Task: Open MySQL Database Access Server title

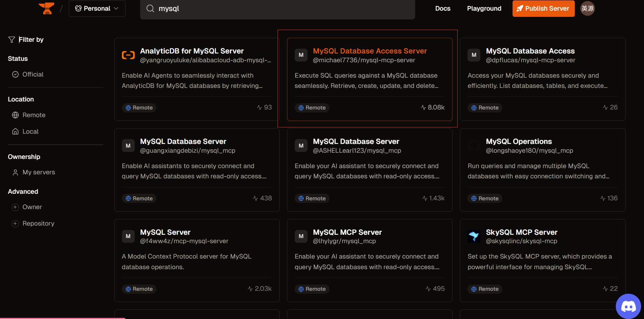Action: 370,51
